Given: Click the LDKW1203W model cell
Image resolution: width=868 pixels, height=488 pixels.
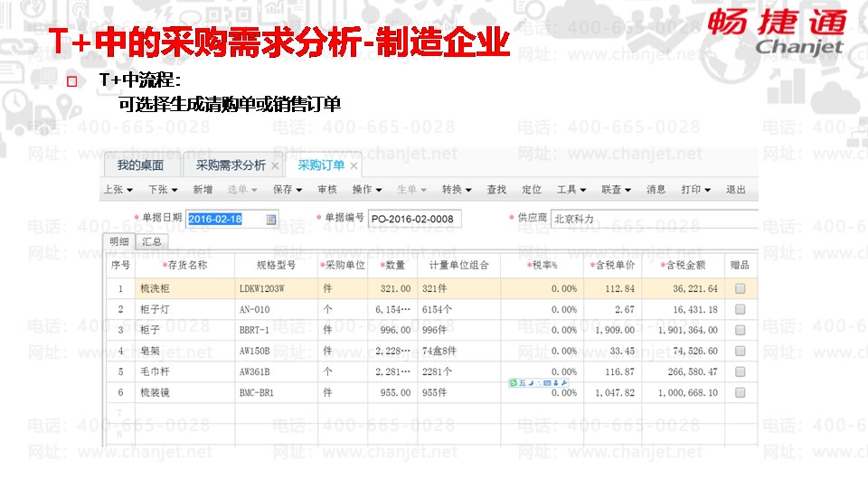Looking at the screenshot, I should point(277,288).
